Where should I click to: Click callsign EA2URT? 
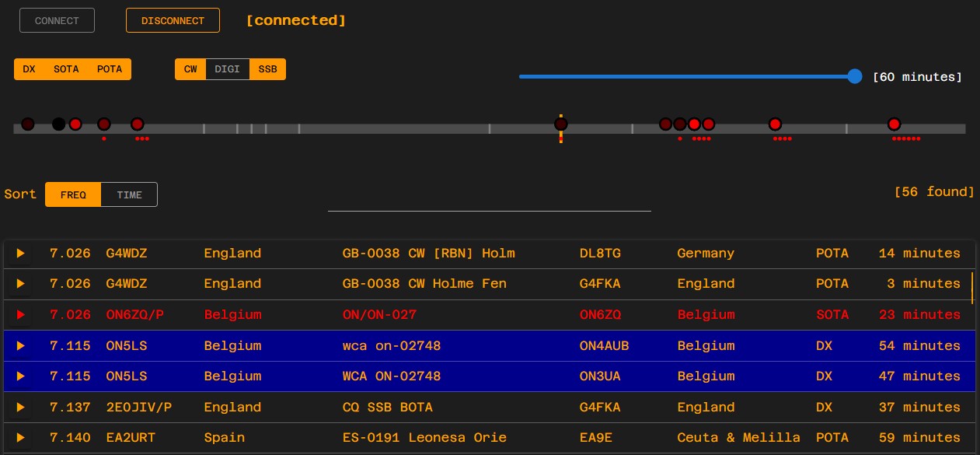[x=131, y=438]
